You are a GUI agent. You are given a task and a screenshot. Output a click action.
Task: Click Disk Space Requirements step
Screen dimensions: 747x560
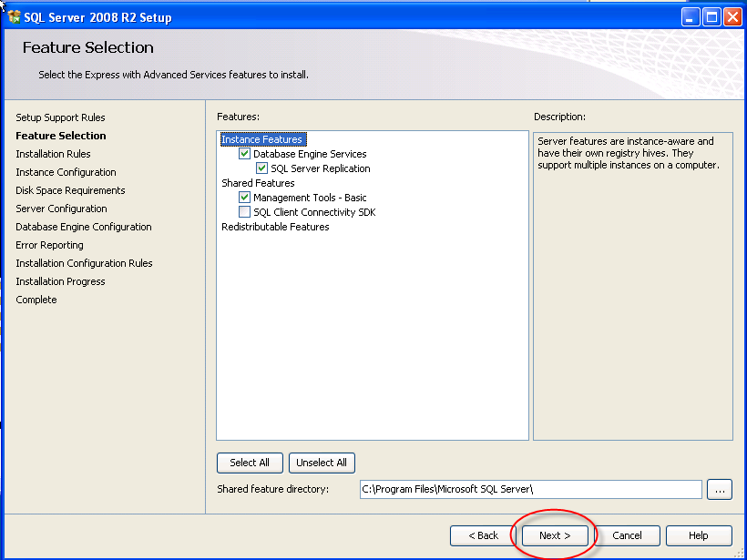[x=70, y=190]
